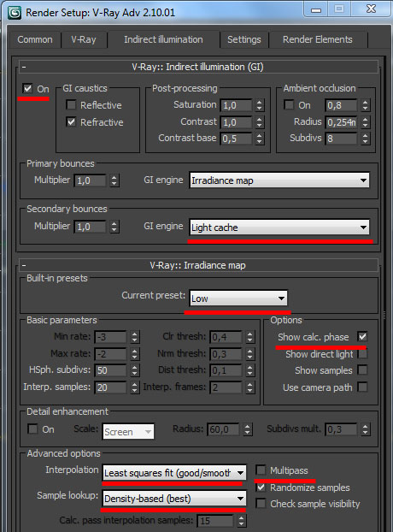Enable Show direct light option

click(x=362, y=353)
